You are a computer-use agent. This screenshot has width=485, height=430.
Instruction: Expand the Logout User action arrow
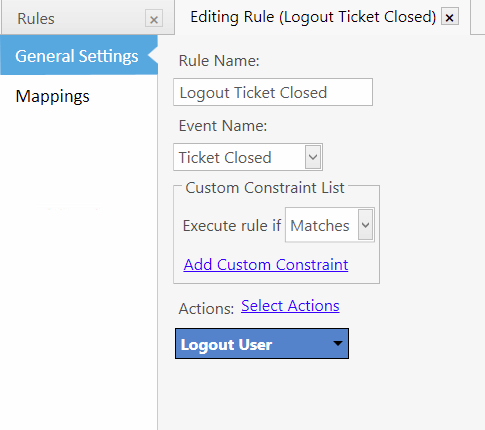click(338, 343)
